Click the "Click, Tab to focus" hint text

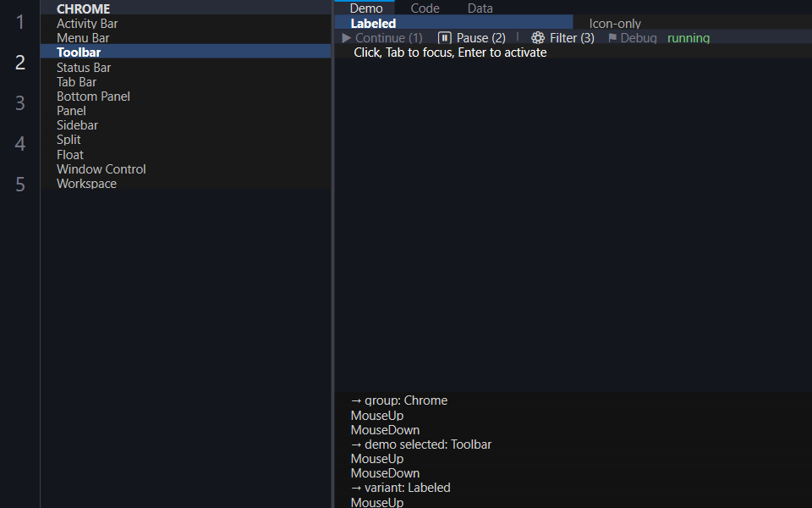pos(450,52)
